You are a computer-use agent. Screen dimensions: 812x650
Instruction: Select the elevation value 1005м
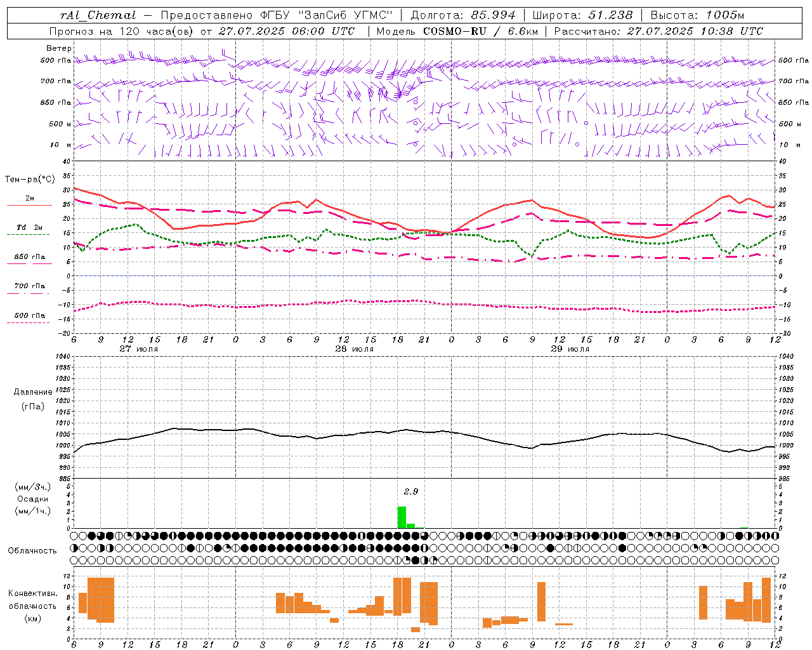725,15
